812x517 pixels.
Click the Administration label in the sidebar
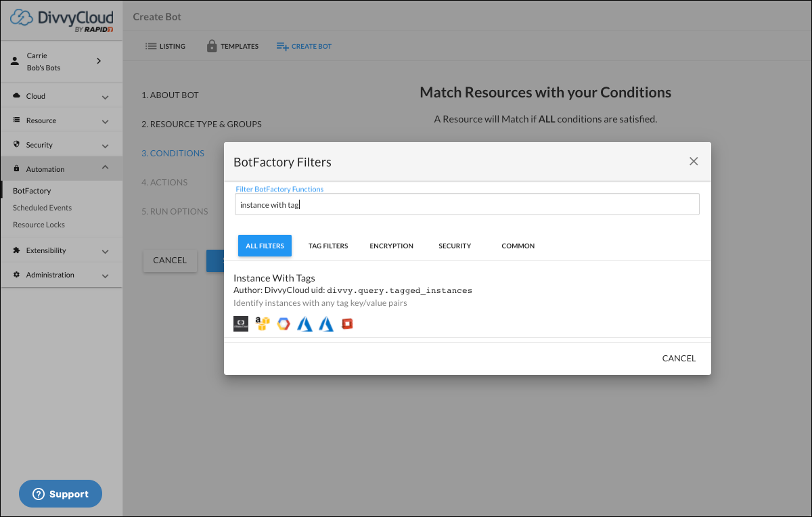click(x=50, y=275)
